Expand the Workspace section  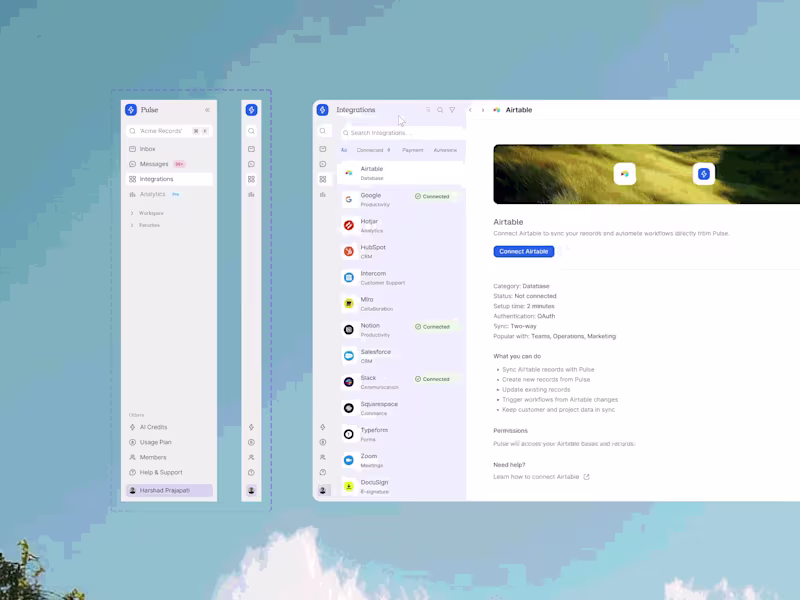pos(147,213)
